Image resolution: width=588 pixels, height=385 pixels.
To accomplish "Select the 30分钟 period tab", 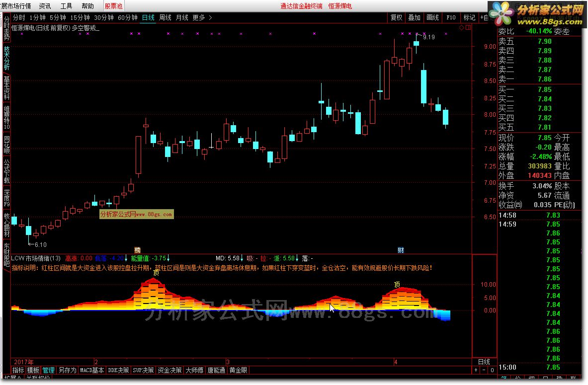I will point(104,17).
